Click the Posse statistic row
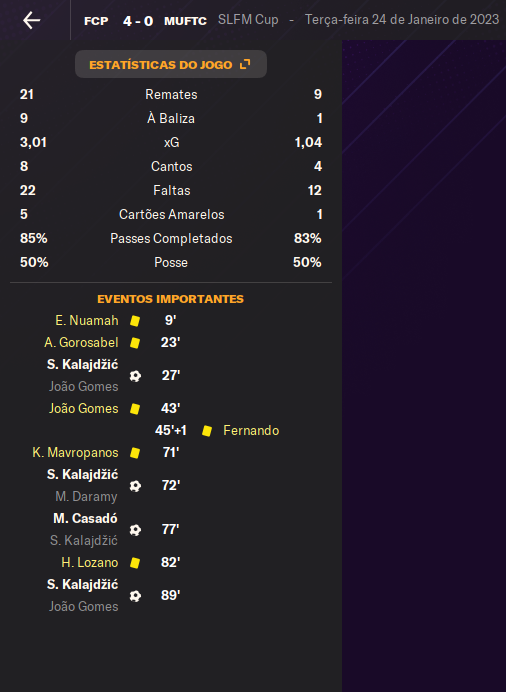506x692 pixels. pyautogui.click(x=171, y=262)
